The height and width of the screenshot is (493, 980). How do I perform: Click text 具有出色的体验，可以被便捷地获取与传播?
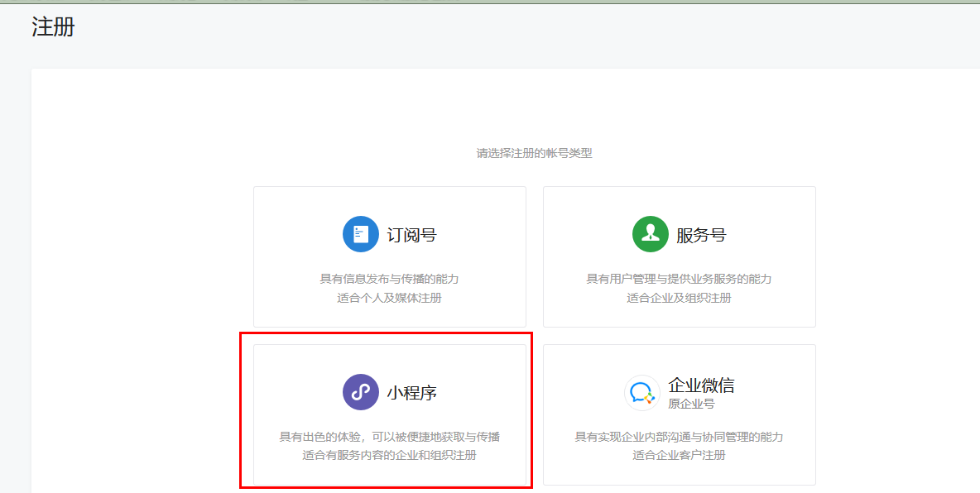point(389,437)
